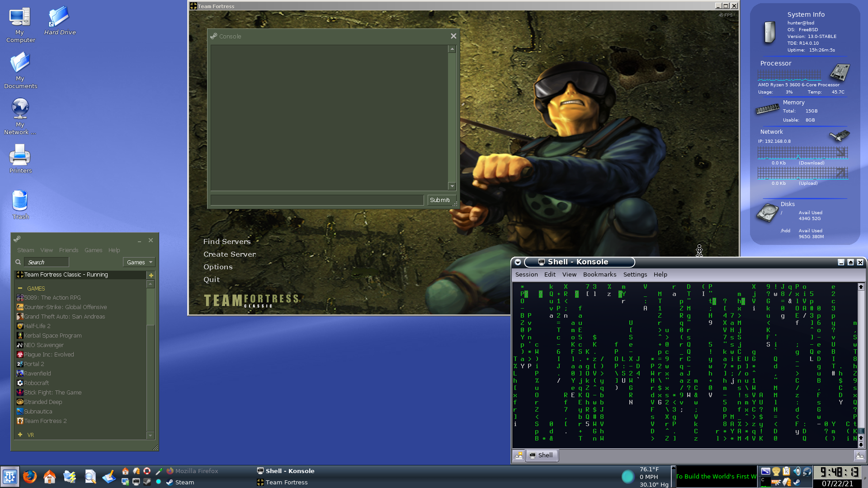Launch the blue notepad-and-pencil taskbar icon
Image resolution: width=868 pixels, height=488 pixels.
point(109,477)
